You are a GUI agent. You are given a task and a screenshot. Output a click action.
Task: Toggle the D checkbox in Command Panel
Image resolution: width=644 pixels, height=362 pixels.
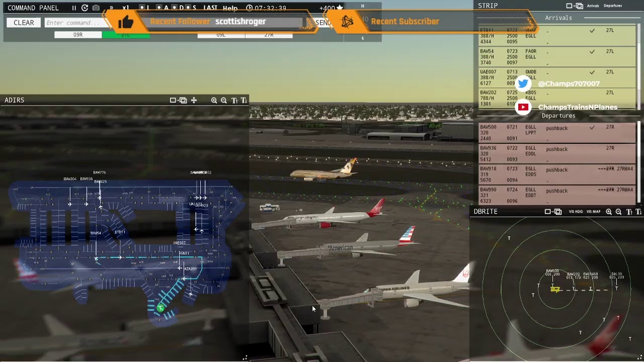tap(175, 8)
